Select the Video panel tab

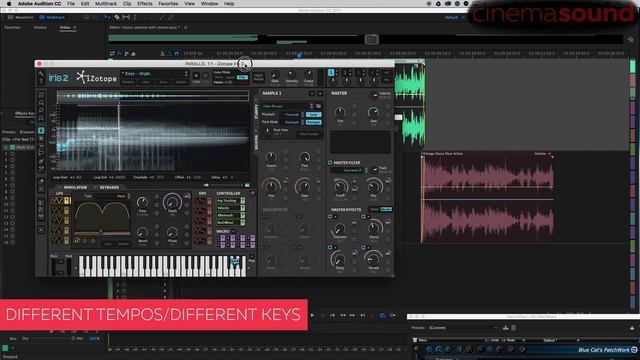pos(65,28)
